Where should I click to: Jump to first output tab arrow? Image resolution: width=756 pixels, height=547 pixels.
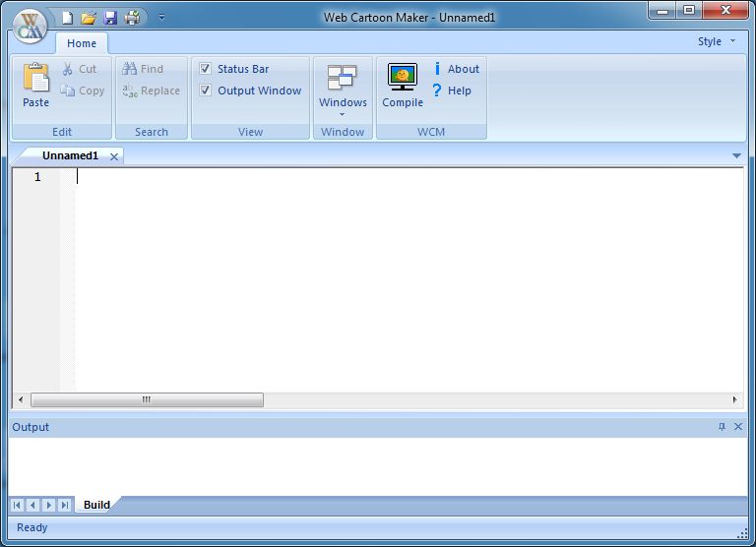click(17, 505)
